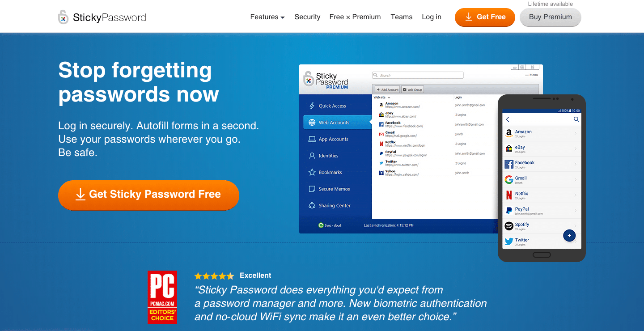Click Amazon icon in desktop account list
Screen dimensions: 644x331
tap(381, 105)
